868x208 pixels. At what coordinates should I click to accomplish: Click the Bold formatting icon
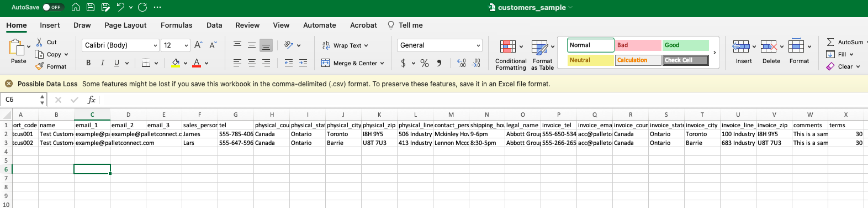point(88,63)
